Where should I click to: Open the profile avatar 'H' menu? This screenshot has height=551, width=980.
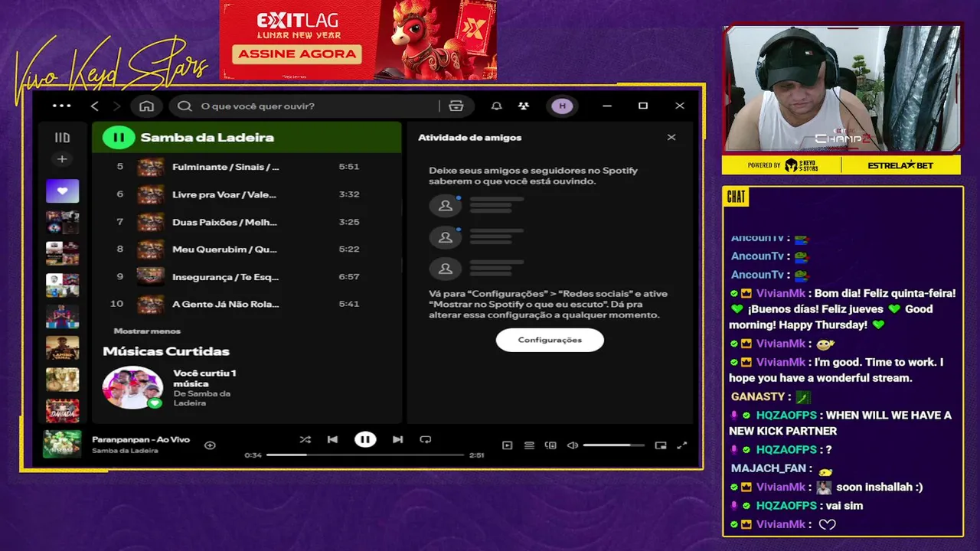click(563, 106)
